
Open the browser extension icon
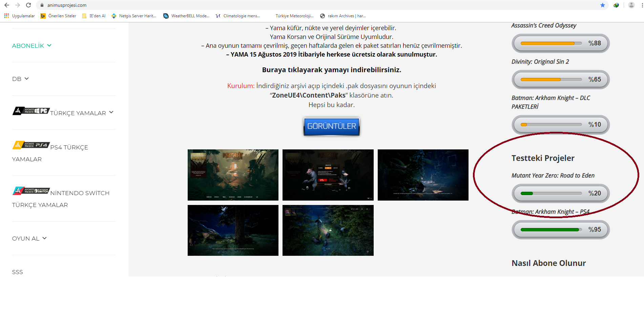(x=616, y=5)
